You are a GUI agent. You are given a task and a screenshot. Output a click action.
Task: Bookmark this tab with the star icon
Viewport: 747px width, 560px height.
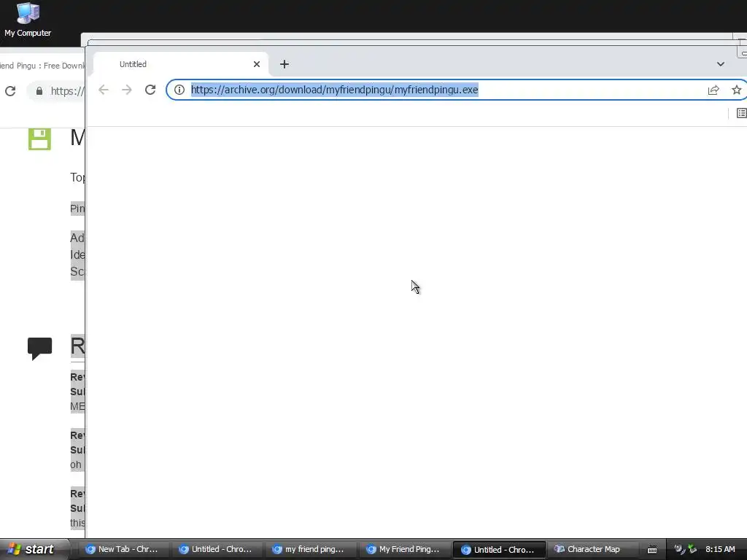(x=737, y=90)
